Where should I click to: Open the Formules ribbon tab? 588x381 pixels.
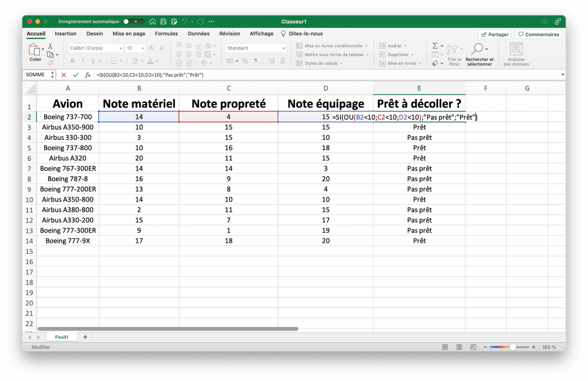click(166, 34)
